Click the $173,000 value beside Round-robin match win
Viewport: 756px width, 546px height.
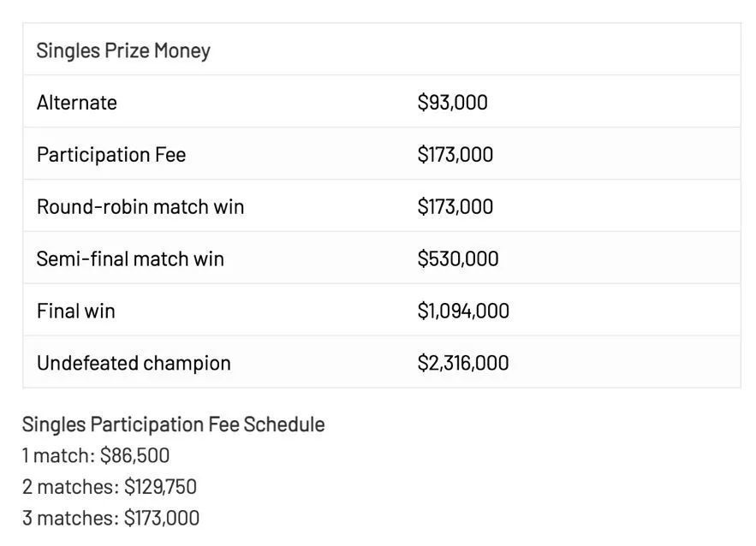[x=455, y=207]
